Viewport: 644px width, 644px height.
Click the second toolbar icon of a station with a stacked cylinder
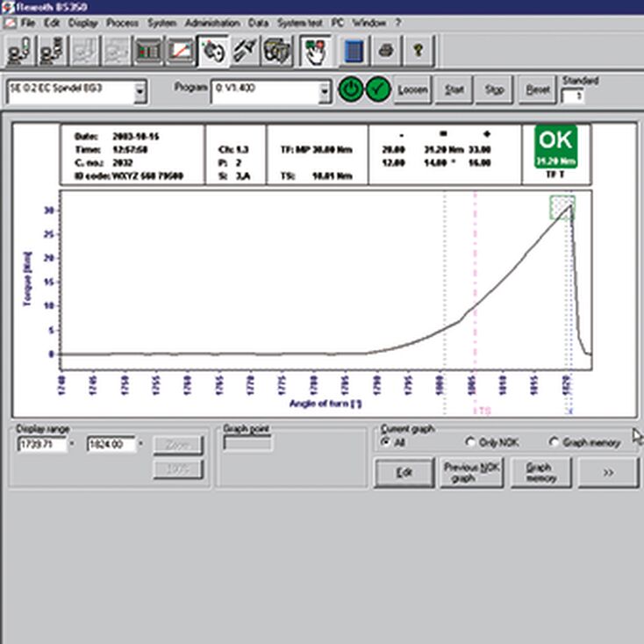[x=52, y=51]
